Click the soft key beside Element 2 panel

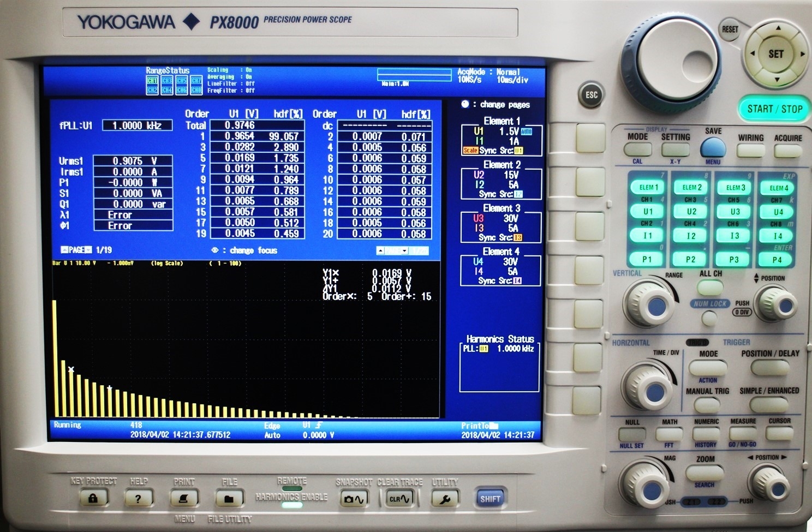(590, 182)
